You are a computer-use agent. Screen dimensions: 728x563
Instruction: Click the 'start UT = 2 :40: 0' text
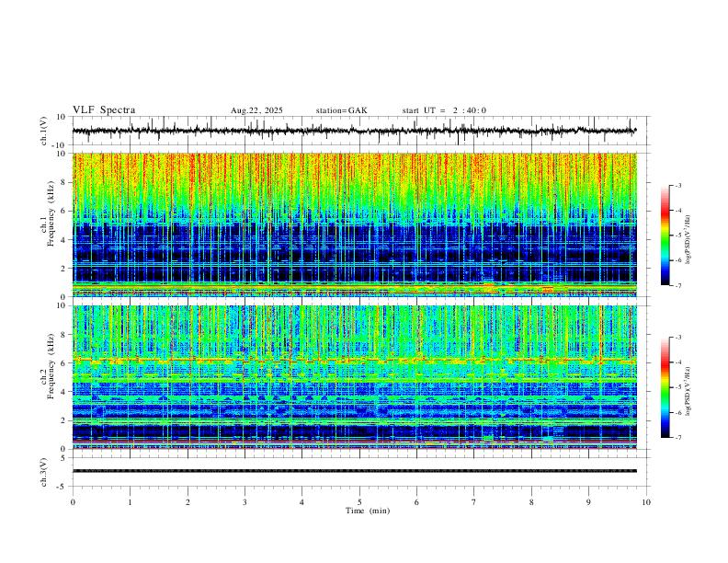coord(444,110)
